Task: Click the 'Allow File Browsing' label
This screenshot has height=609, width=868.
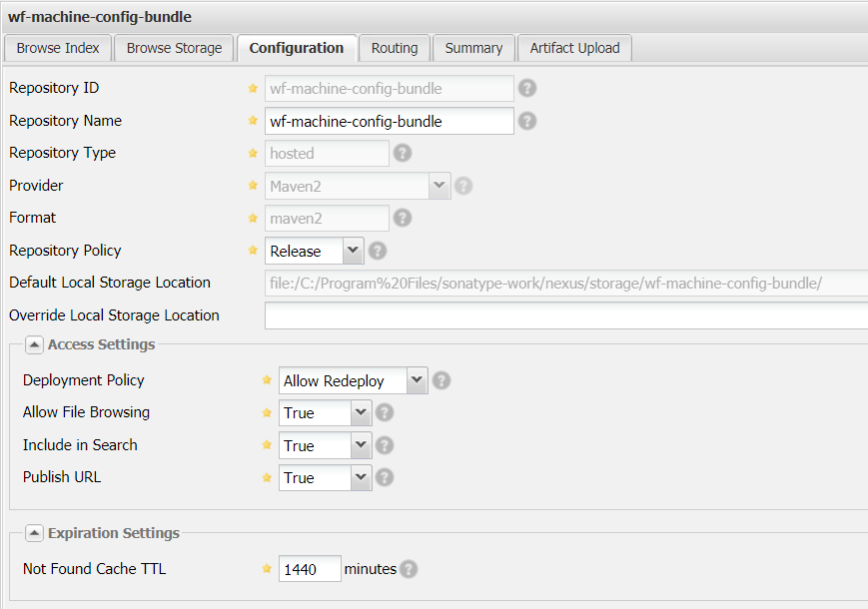Action: 86,412
